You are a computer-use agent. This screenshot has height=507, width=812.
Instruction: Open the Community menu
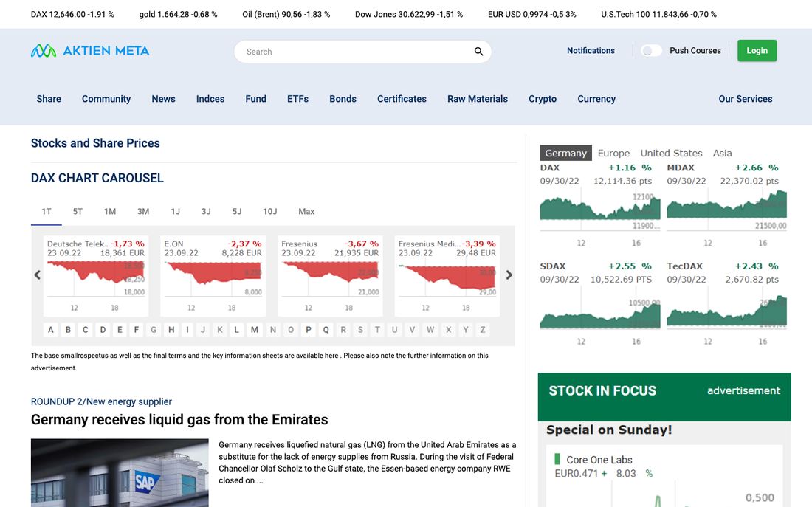click(106, 99)
